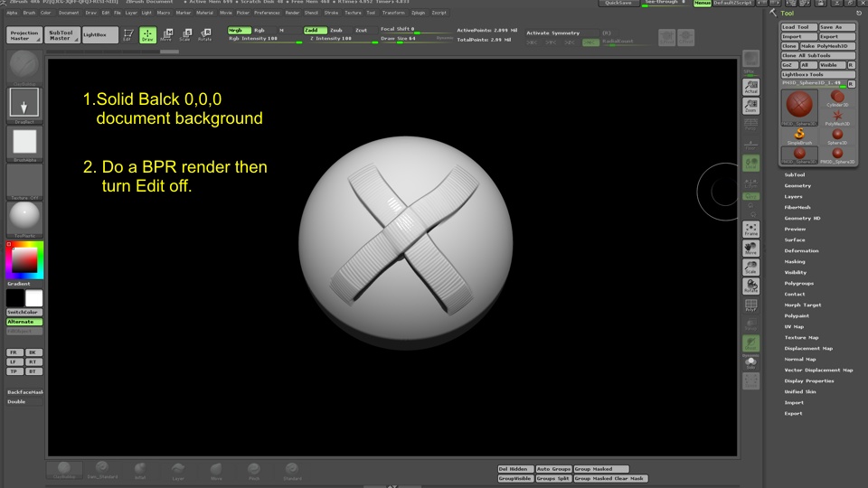The image size is (868, 488).
Task: Select the Sphere3D tool thumbnail
Action: pos(837,136)
